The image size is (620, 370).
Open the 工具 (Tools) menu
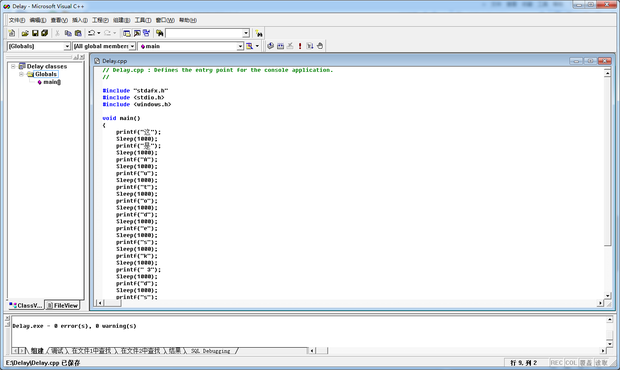tap(143, 20)
